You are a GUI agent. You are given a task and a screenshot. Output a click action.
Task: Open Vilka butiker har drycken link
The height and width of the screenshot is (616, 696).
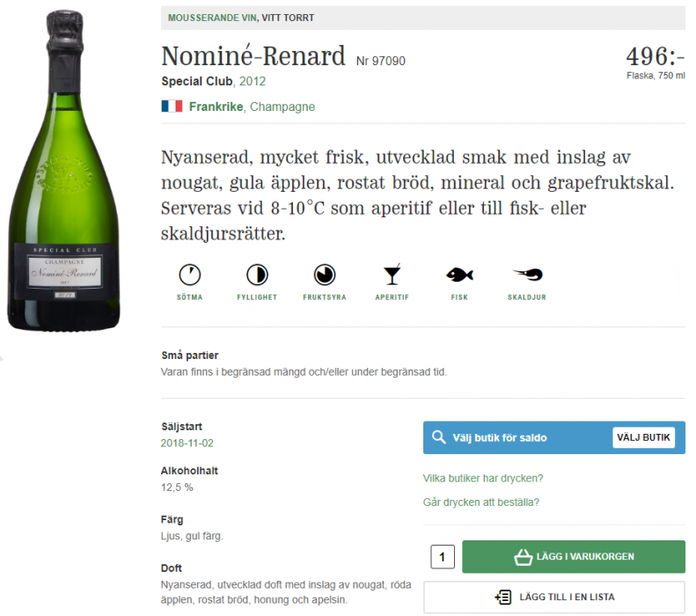click(483, 479)
